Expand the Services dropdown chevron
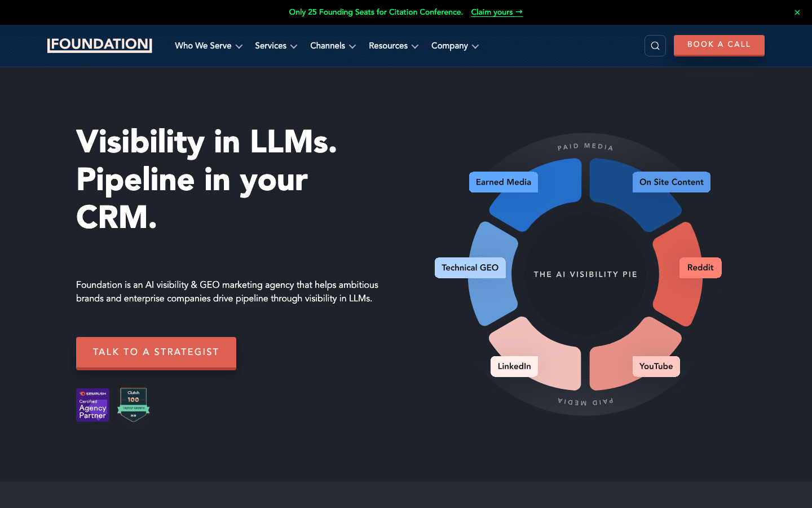Image resolution: width=812 pixels, height=508 pixels. pyautogui.click(x=294, y=46)
